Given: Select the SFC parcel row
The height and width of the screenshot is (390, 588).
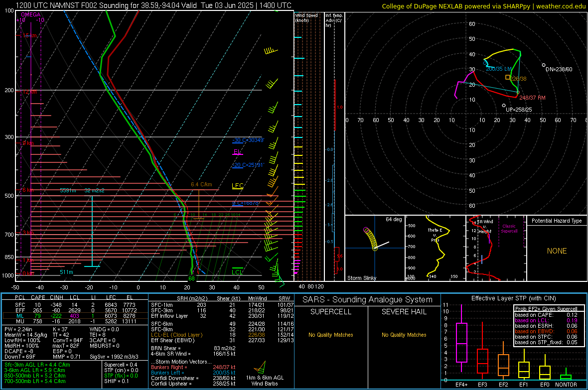Looking at the screenshot, I should (75, 305).
